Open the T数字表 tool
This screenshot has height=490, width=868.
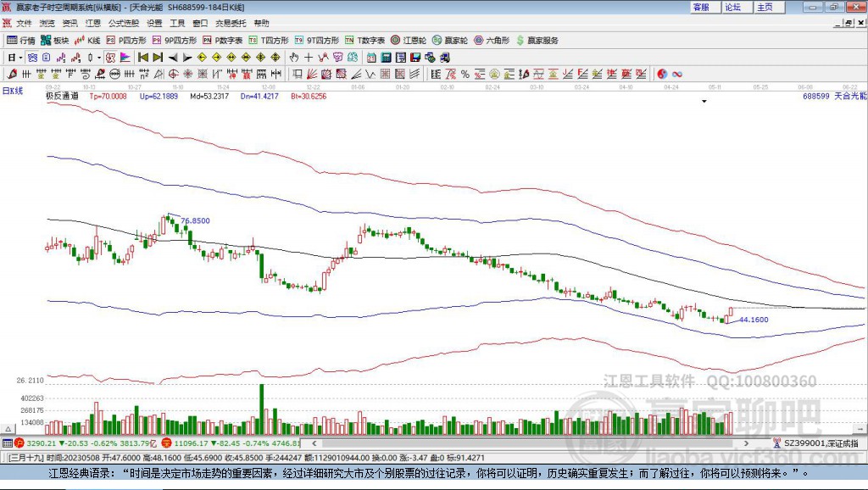(364, 41)
